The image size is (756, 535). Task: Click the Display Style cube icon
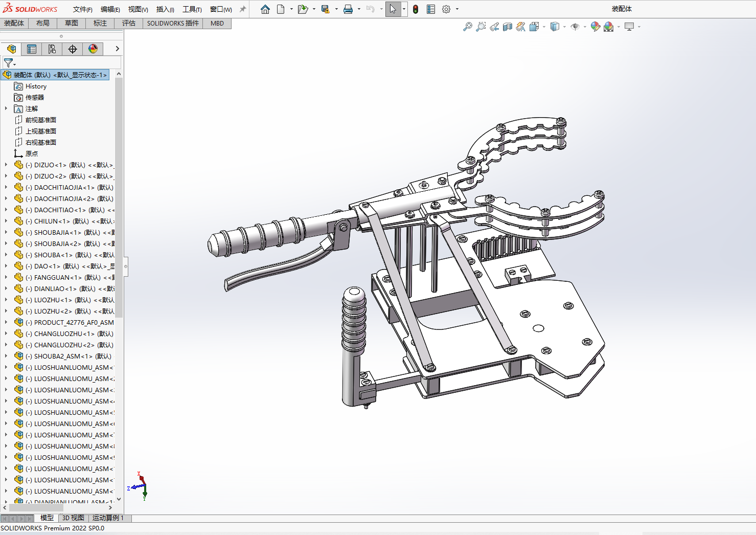(x=555, y=27)
